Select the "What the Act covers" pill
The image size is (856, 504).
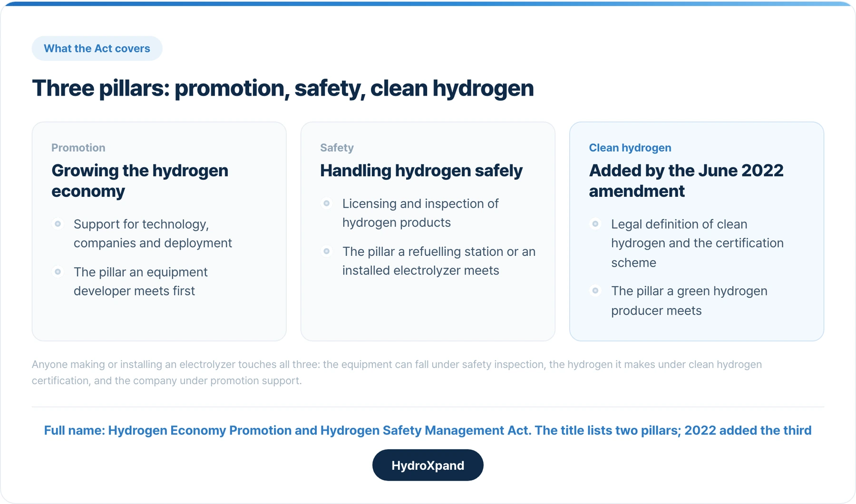click(x=97, y=48)
